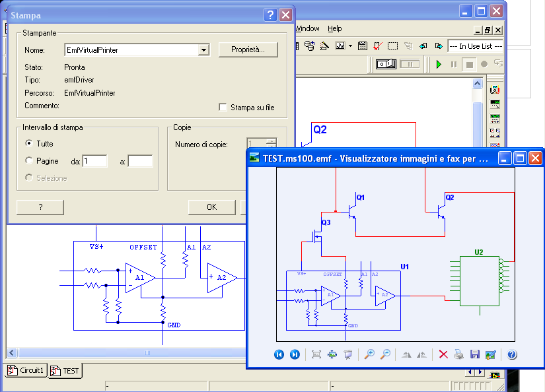
Task: Zoom in using the magnifier plus icon
Action: pos(369,355)
